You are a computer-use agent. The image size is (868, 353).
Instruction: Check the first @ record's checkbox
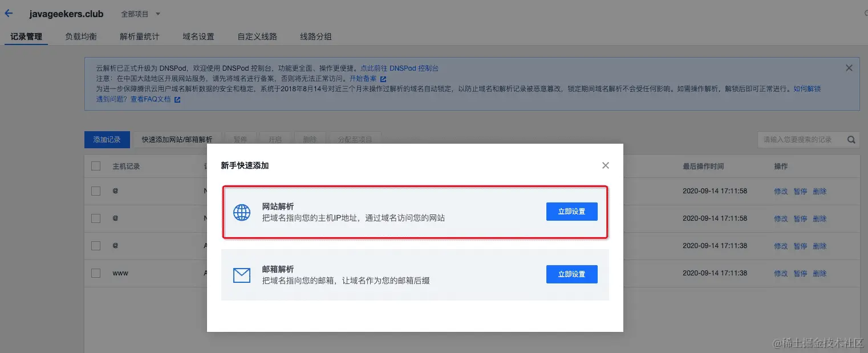pyautogui.click(x=95, y=191)
